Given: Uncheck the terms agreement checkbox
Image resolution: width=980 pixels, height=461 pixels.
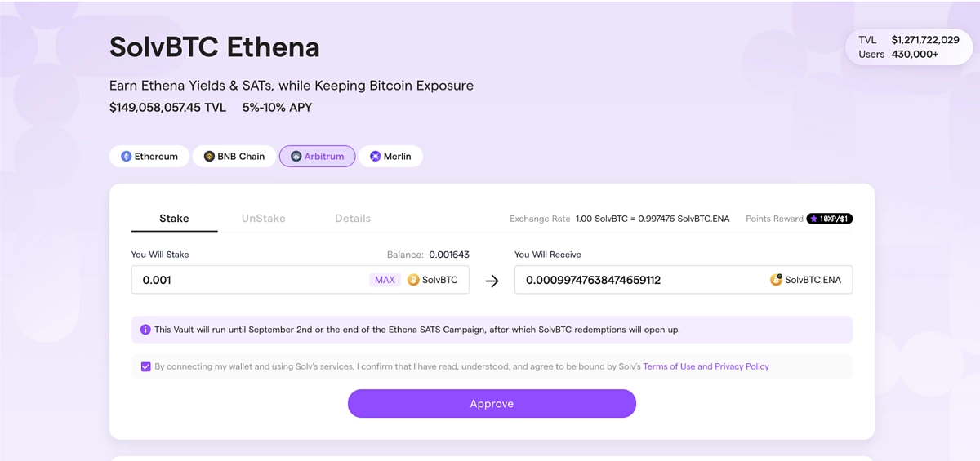Looking at the screenshot, I should point(145,366).
